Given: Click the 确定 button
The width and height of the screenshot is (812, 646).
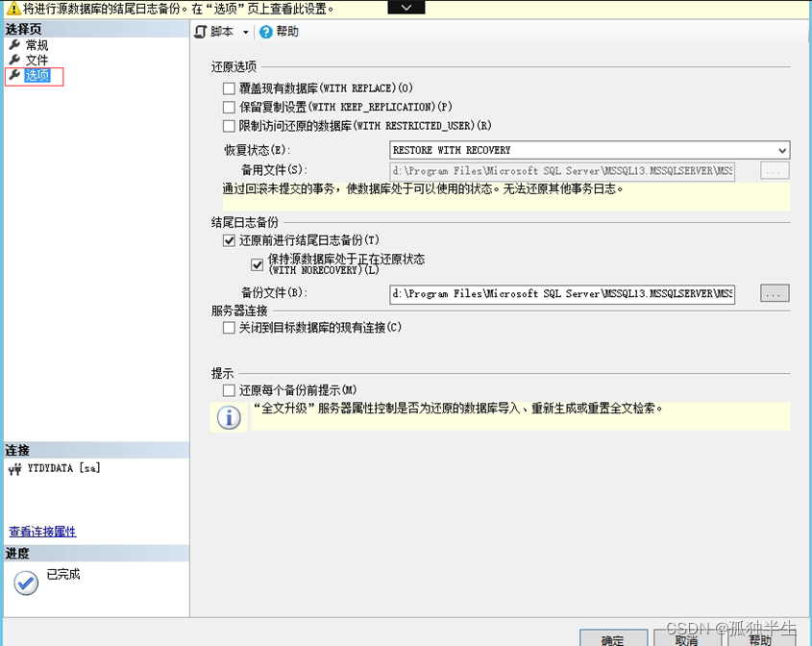Looking at the screenshot, I should (x=613, y=637).
